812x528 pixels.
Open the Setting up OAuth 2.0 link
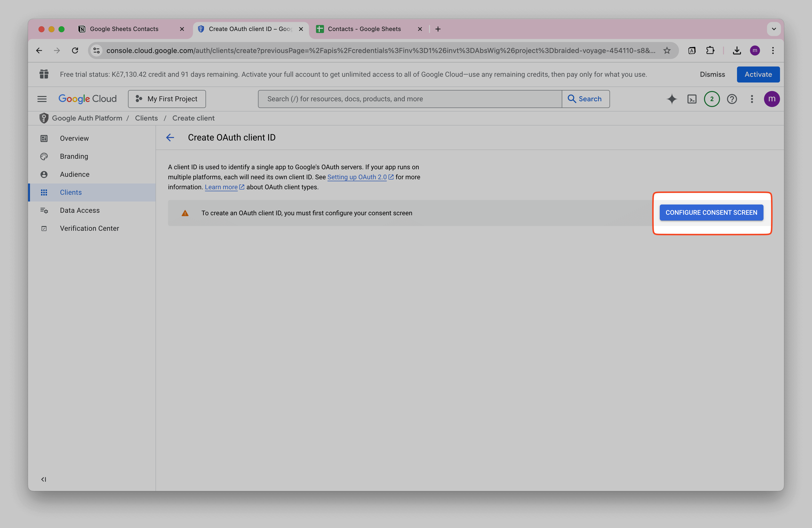[357, 177]
